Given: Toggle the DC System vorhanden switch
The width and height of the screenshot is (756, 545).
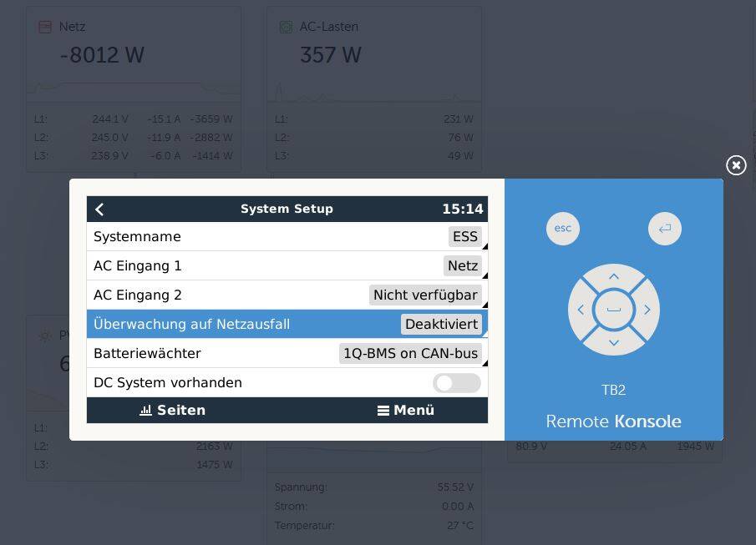Looking at the screenshot, I should click(x=456, y=383).
